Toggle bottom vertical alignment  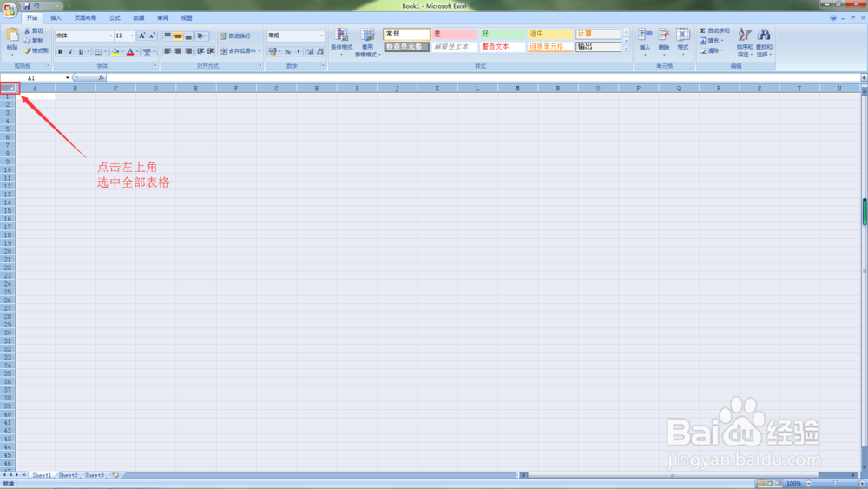click(188, 36)
